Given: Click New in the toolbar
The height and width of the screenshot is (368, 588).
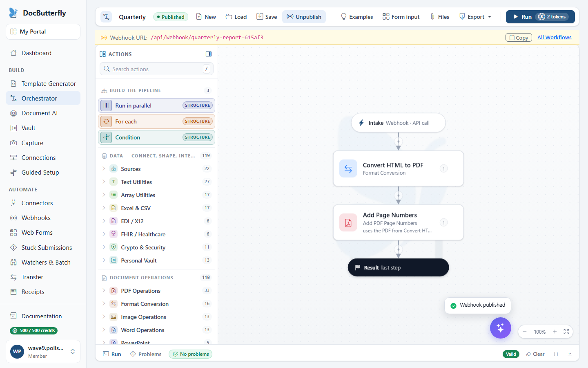Looking at the screenshot, I should pos(206,17).
